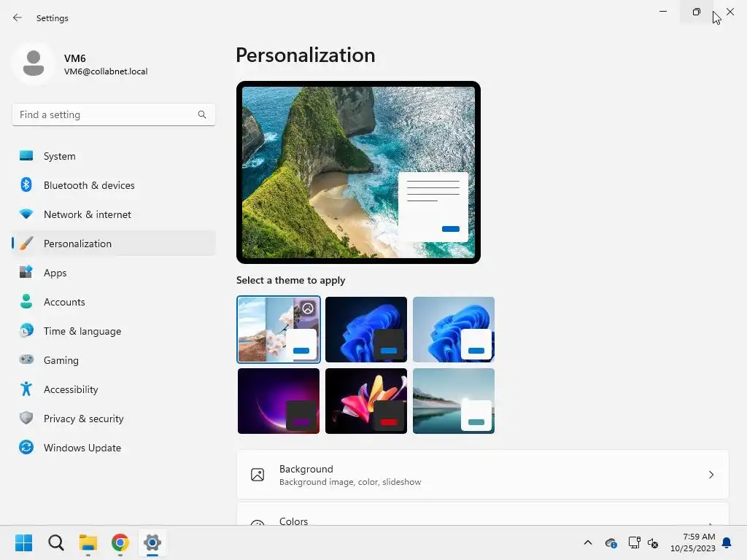Viewport: 747px width, 560px height.
Task: Click the System monitor icon
Action: [26, 156]
